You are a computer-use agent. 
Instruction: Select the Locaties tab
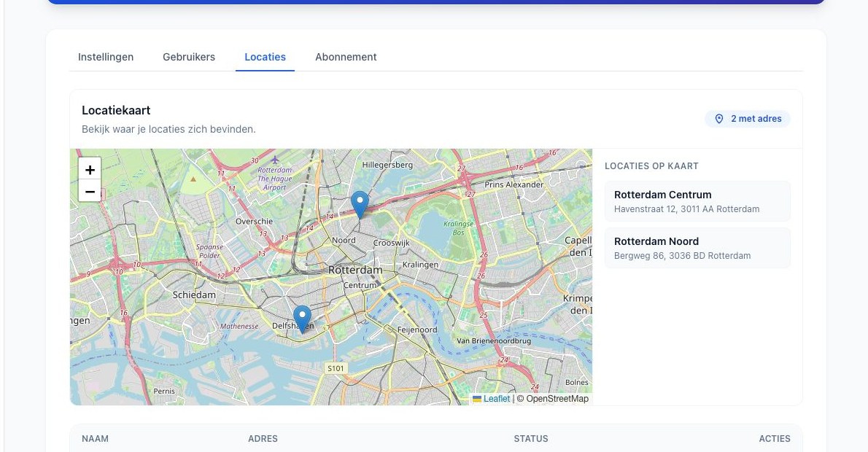tap(266, 57)
